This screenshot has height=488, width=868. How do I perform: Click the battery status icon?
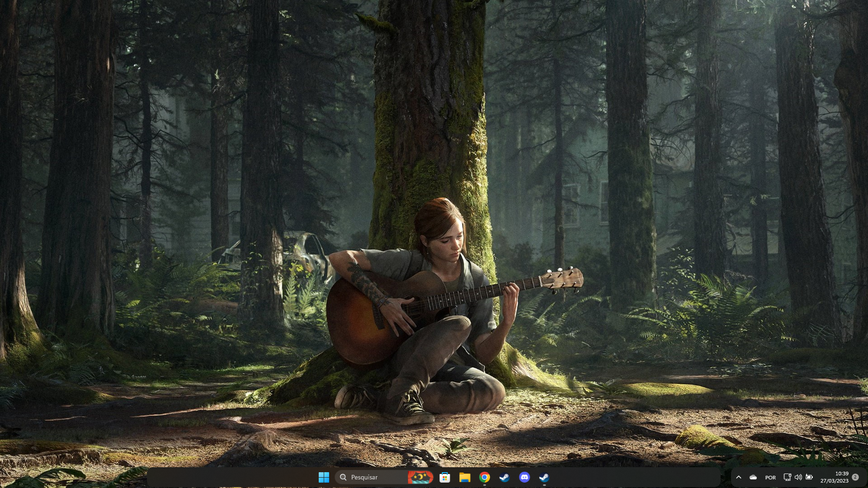(809, 477)
